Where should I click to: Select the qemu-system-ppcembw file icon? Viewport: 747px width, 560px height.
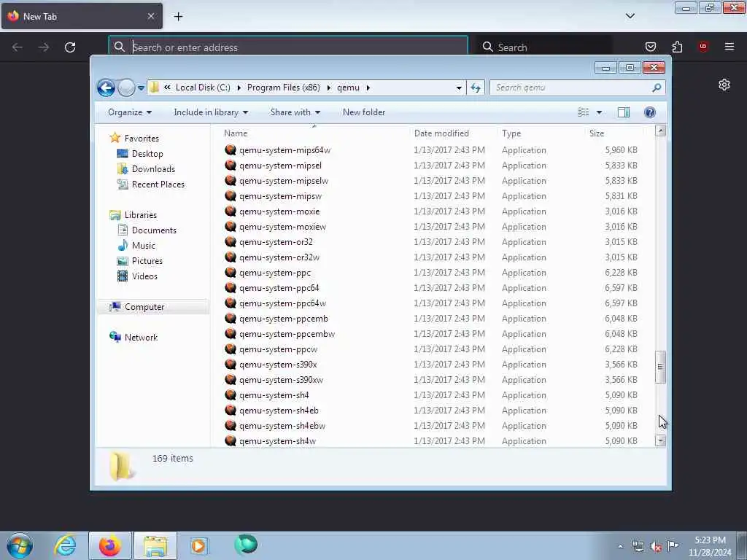[231, 334]
